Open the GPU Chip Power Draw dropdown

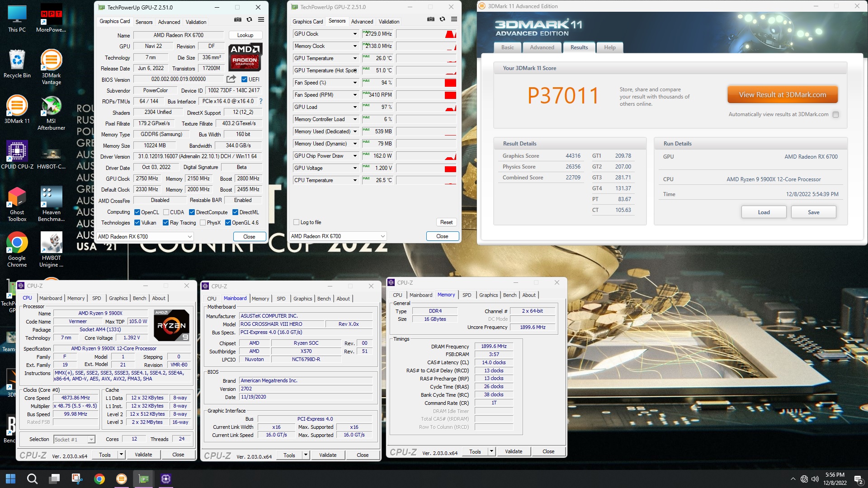(355, 156)
